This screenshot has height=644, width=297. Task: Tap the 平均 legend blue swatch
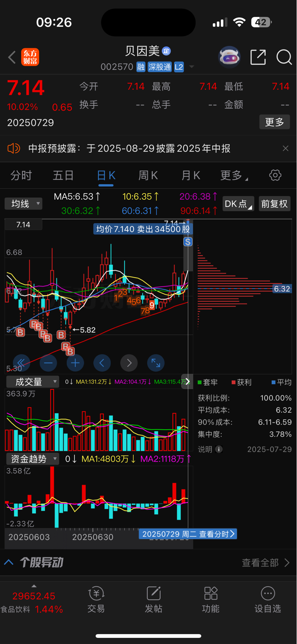click(x=273, y=382)
